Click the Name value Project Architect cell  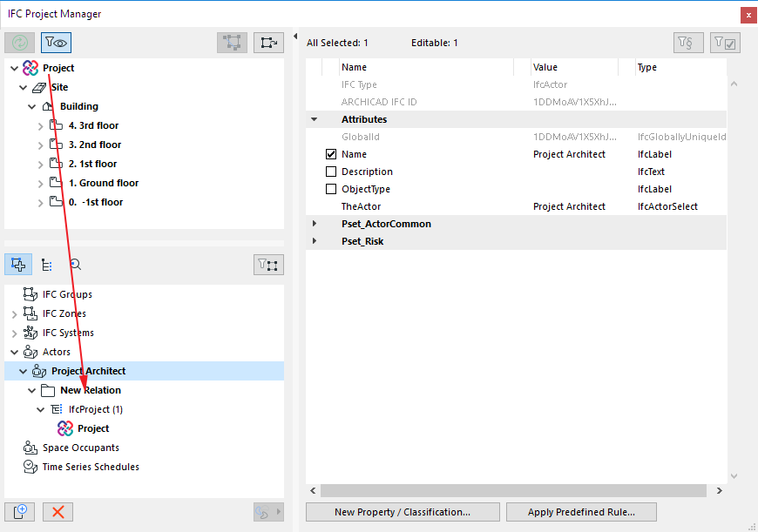(569, 154)
